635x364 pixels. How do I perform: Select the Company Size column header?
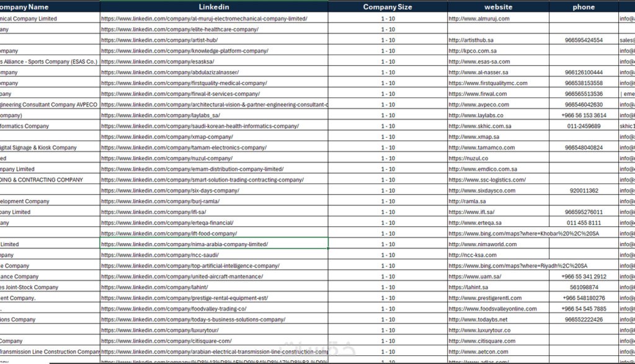pos(388,7)
